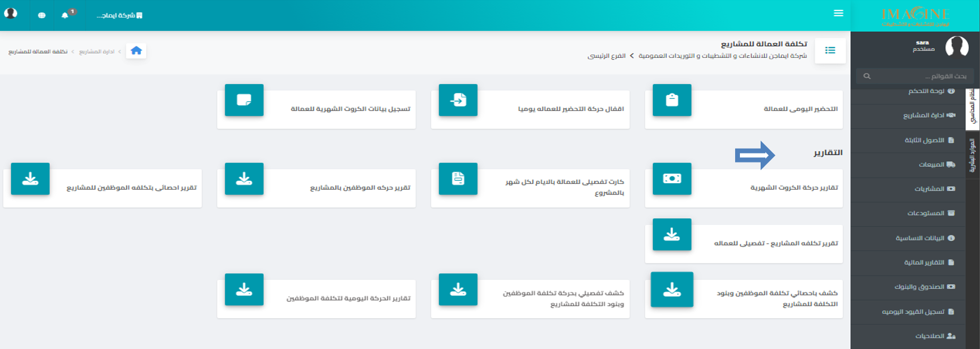The width and height of the screenshot is (980, 349).
Task: Open الصندوق والبنوك sidebar menu
Action: click(x=908, y=287)
